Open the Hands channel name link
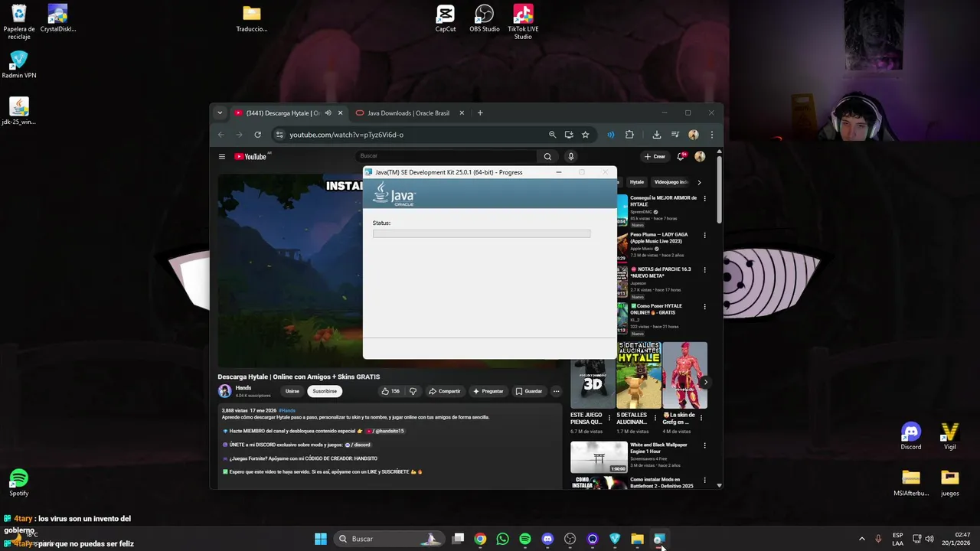Screen dimensions: 980x551 click(243, 388)
